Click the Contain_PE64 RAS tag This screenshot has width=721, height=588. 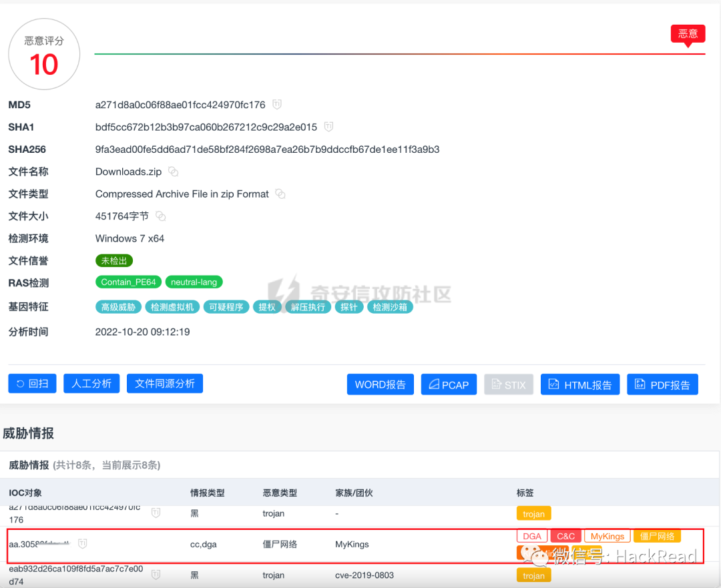128,282
